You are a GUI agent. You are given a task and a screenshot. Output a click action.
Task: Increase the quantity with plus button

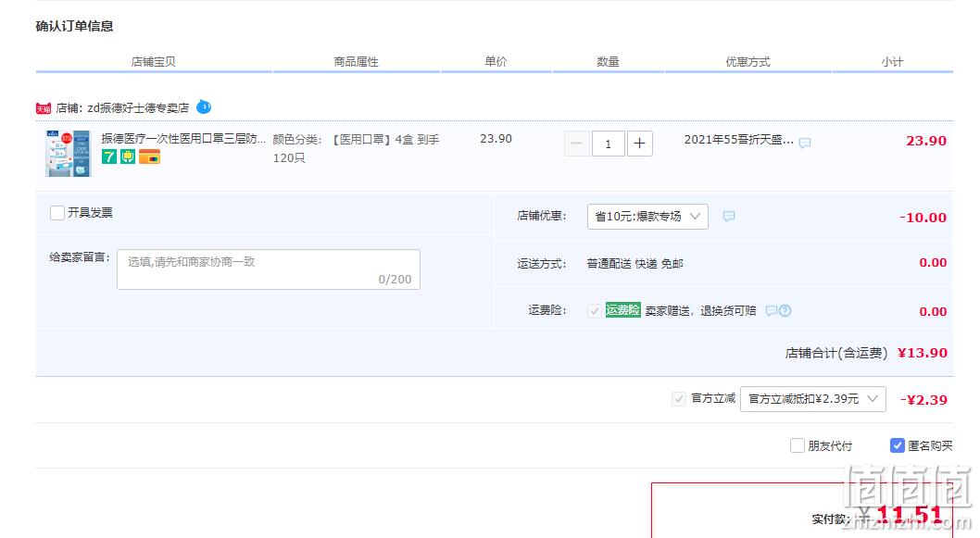tap(639, 144)
